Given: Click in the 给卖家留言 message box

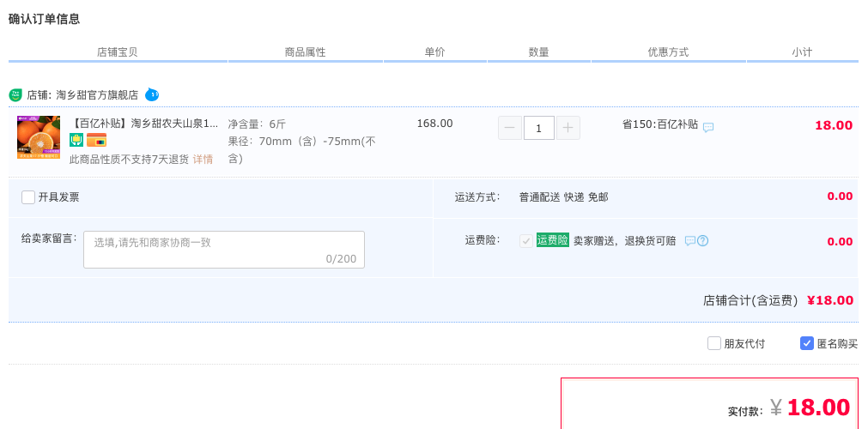Looking at the screenshot, I should tap(224, 250).
